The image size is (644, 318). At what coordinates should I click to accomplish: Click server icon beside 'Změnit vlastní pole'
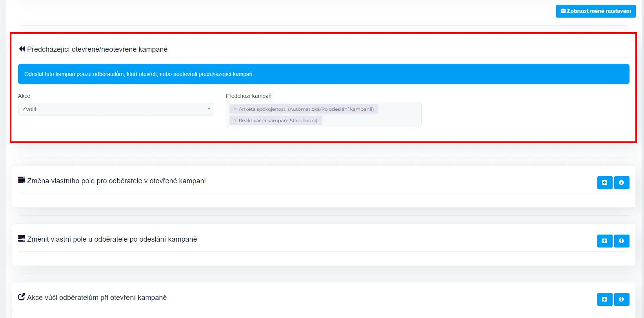point(22,238)
